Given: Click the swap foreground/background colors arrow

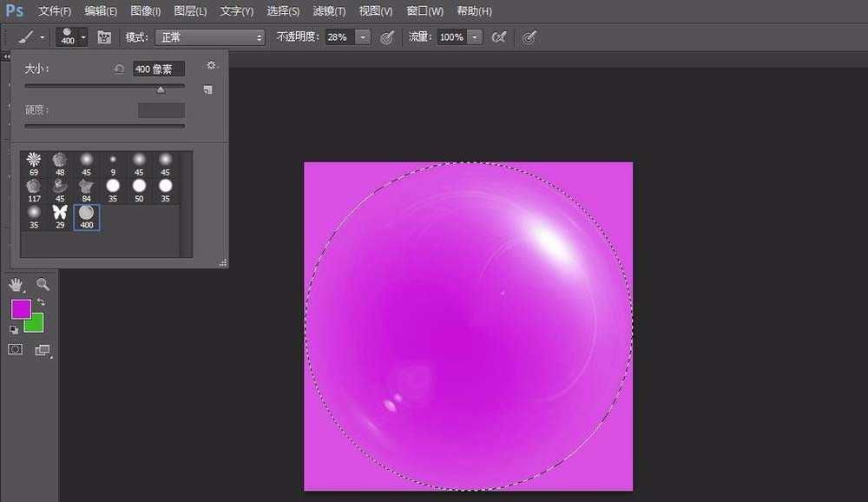Looking at the screenshot, I should pos(41,301).
